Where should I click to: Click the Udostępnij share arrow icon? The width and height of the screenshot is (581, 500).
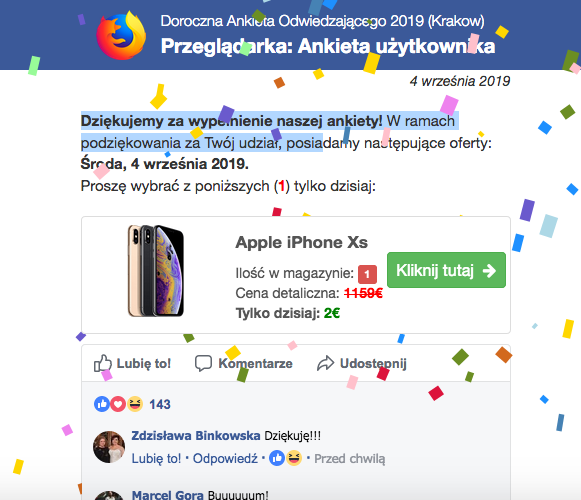tap(326, 363)
